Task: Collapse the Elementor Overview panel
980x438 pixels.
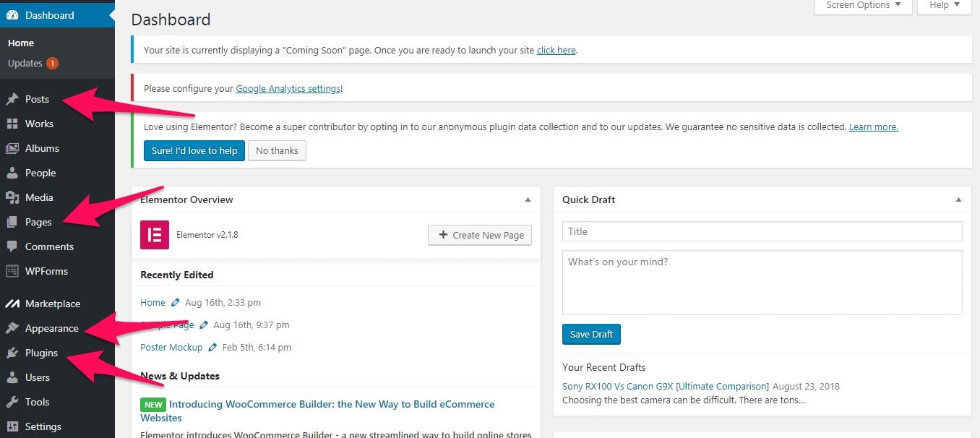Action: click(x=528, y=199)
